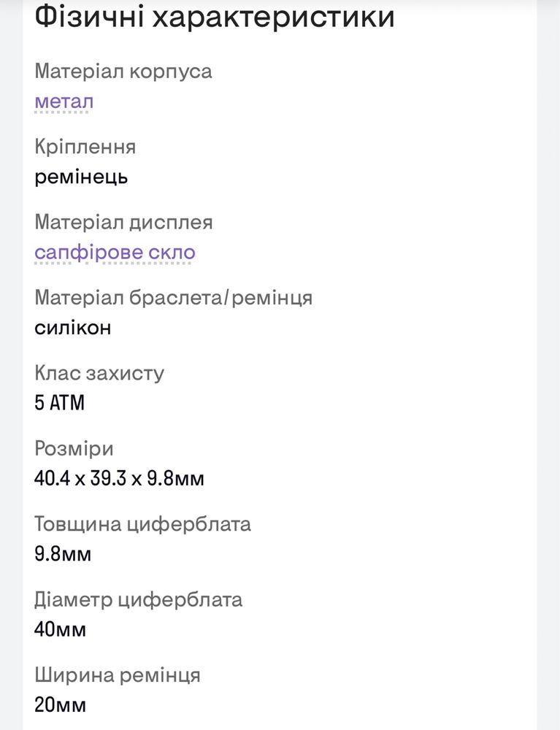Viewport: 560px width, 730px height.
Task: Select the 'Матеріал дисплея' label
Action: click(123, 222)
